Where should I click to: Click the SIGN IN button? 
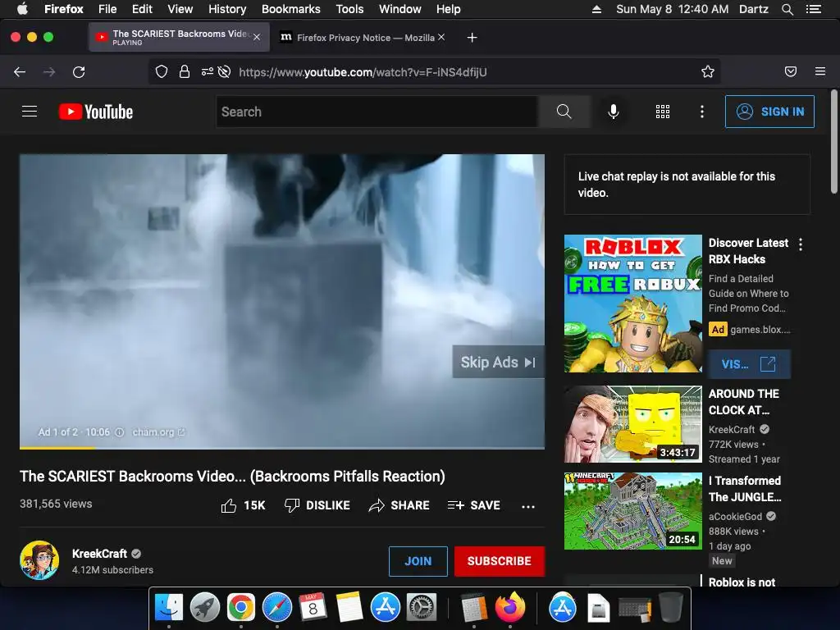pyautogui.click(x=769, y=112)
